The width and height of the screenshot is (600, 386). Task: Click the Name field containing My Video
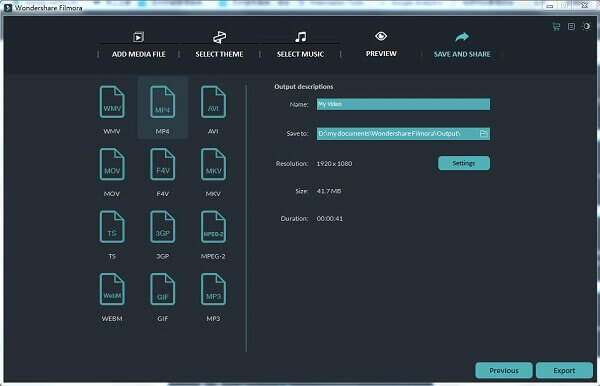point(403,104)
